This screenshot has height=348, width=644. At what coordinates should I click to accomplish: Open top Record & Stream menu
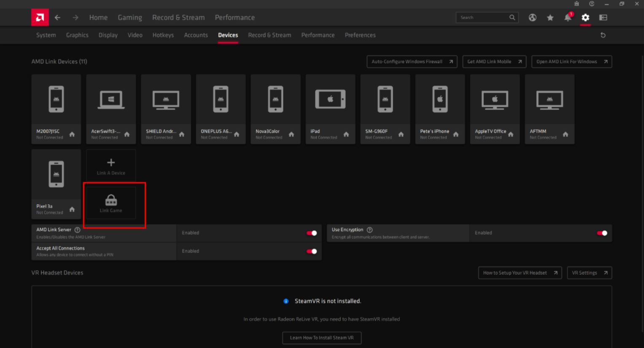pos(178,18)
